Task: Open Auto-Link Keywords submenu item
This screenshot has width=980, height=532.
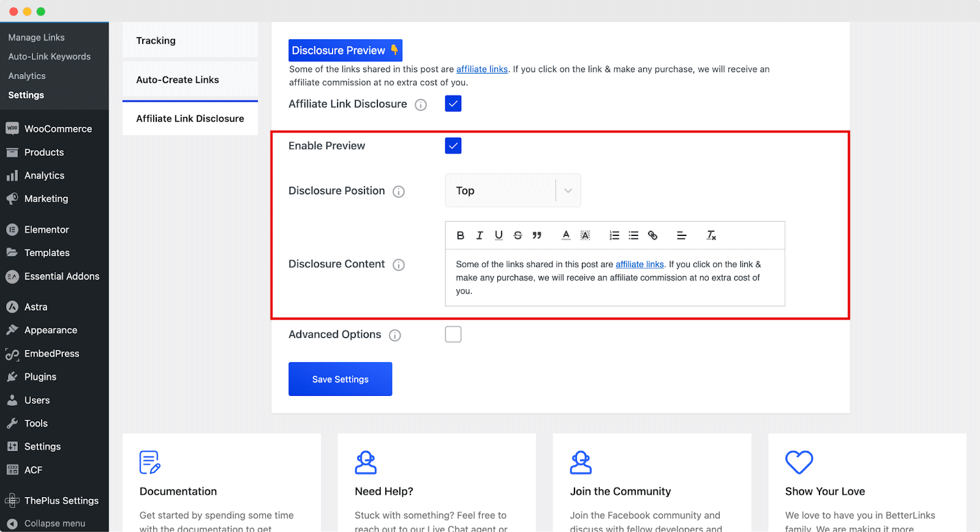Action: pos(49,56)
